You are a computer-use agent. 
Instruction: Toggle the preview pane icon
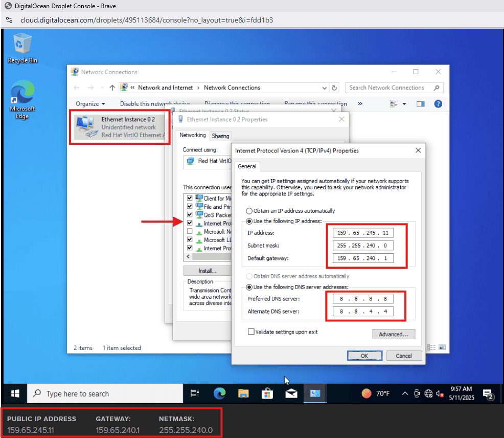(x=421, y=104)
